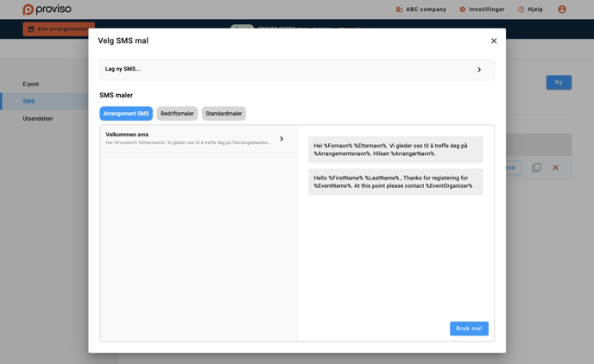Open E-post in the sidebar
This screenshot has width=594, height=364.
pos(31,84)
